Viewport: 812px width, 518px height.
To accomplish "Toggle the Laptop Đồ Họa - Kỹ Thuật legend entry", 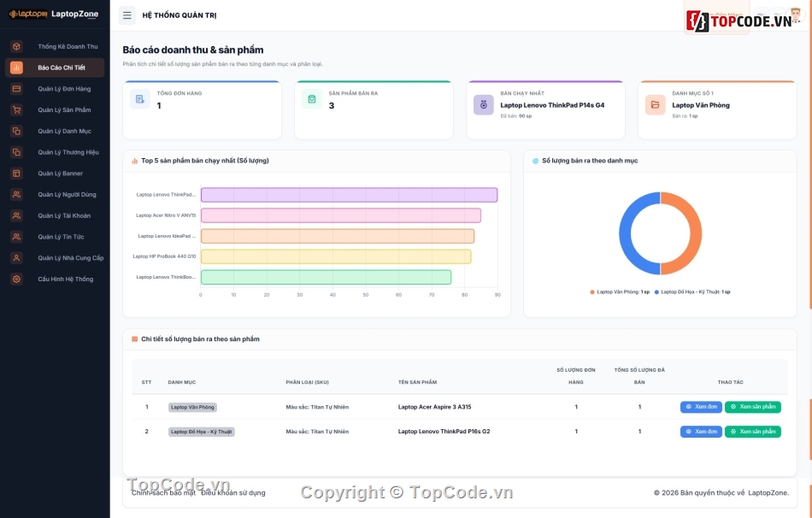I will (692, 292).
